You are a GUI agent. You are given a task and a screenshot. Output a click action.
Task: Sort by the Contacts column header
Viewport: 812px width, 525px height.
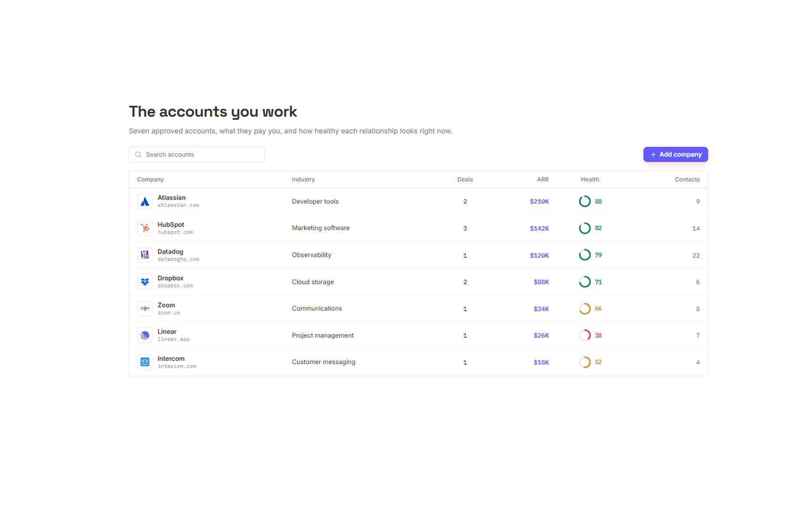(687, 180)
